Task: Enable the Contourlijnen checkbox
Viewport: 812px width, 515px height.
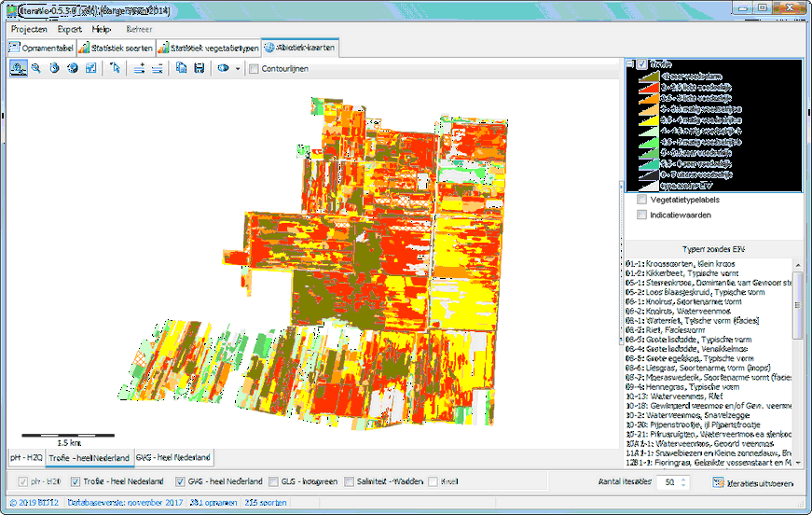Action: pos(255,68)
